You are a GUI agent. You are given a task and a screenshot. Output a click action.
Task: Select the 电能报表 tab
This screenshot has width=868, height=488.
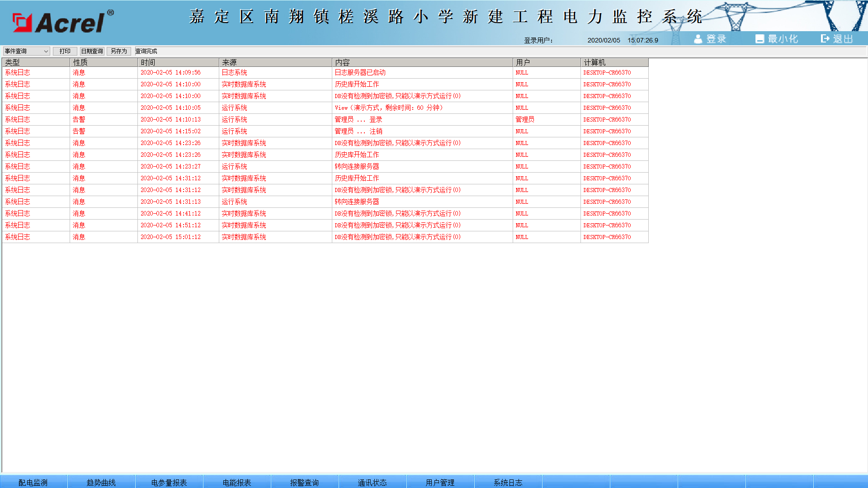236,482
